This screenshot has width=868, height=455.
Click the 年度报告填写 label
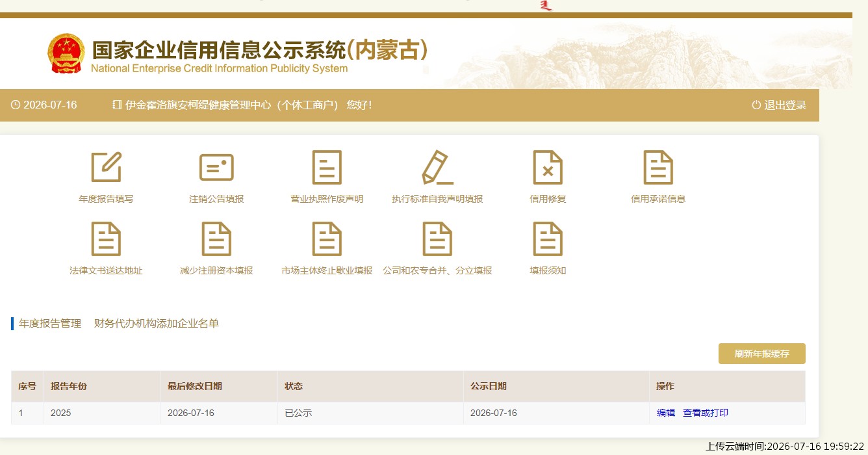tap(106, 199)
